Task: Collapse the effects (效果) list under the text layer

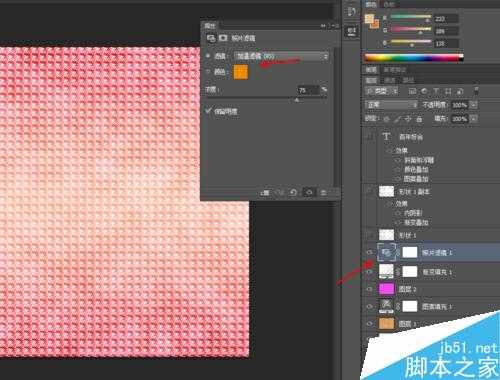Action: (x=388, y=150)
